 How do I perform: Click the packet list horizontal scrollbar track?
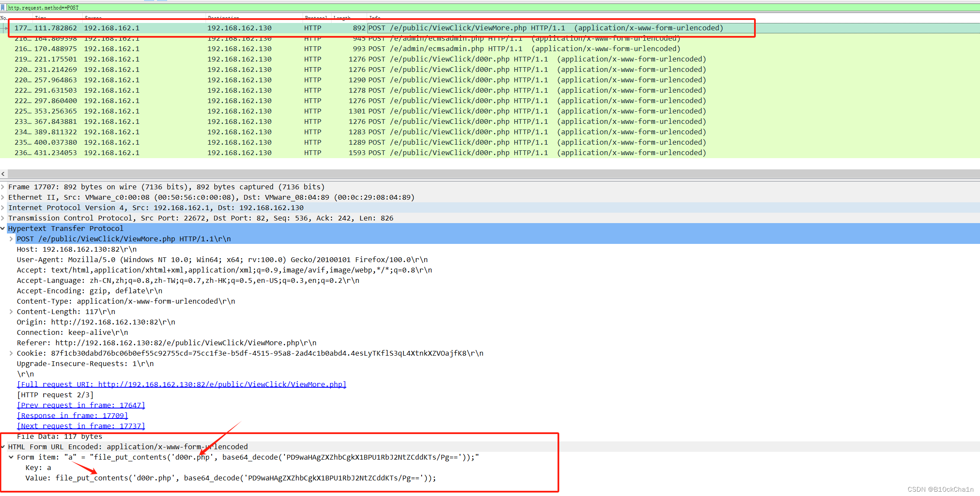(x=476, y=174)
